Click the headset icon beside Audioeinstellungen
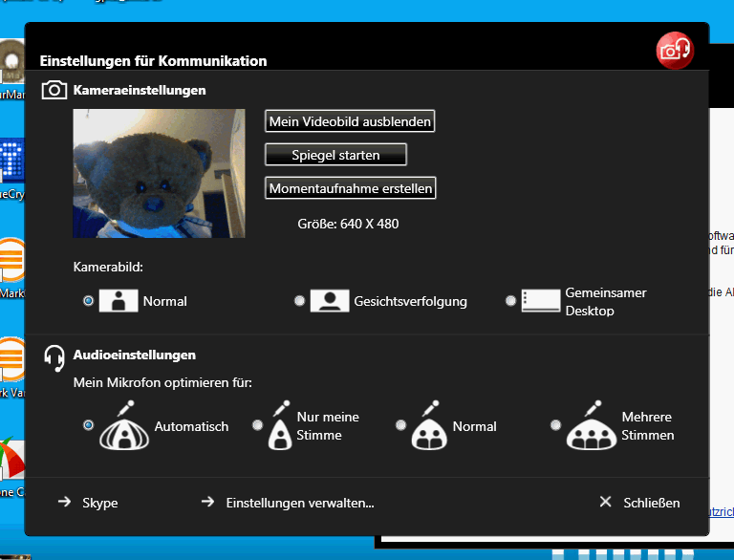The width and height of the screenshot is (734, 560). click(54, 355)
